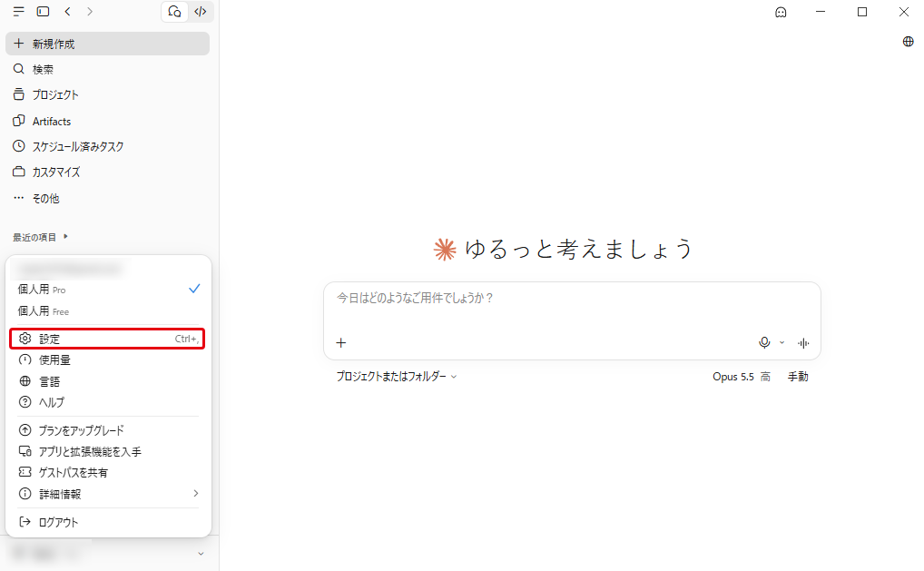Click the globe icon at top right
The width and height of the screenshot is (924, 571).
click(908, 41)
